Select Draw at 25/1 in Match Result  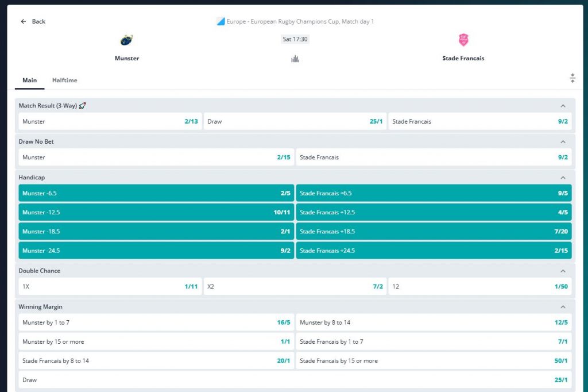295,121
